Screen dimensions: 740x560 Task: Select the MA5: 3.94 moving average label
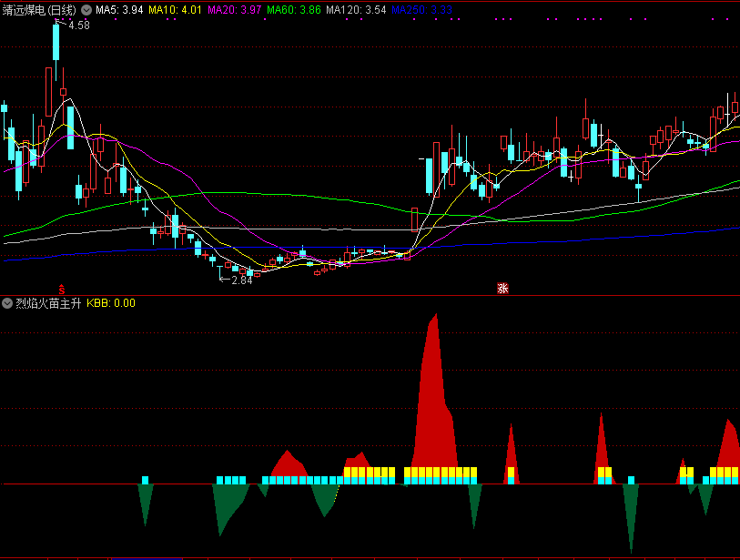point(119,10)
